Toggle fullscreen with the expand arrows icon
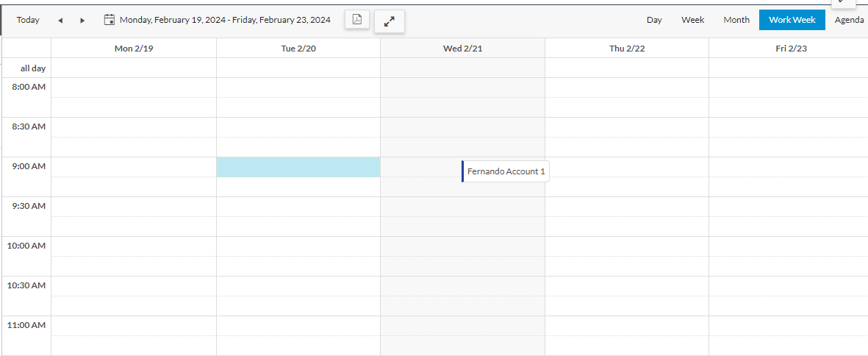Viewport: 868px width, 356px height. (x=390, y=21)
